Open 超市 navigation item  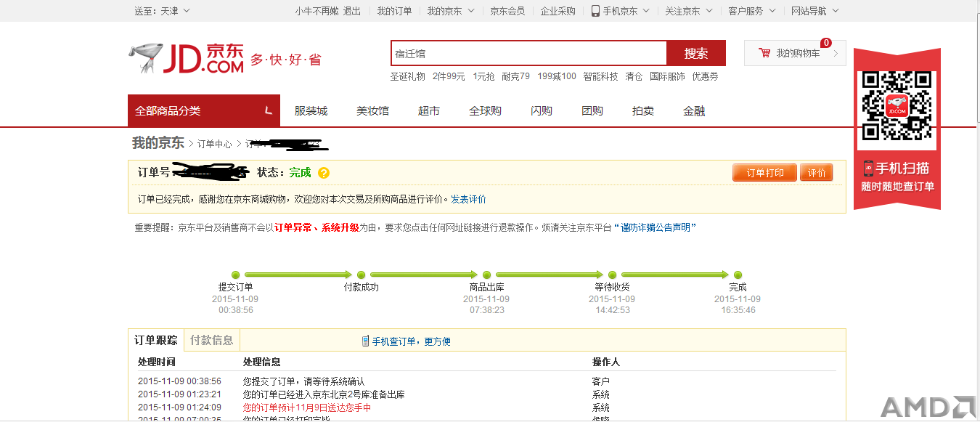pos(429,111)
